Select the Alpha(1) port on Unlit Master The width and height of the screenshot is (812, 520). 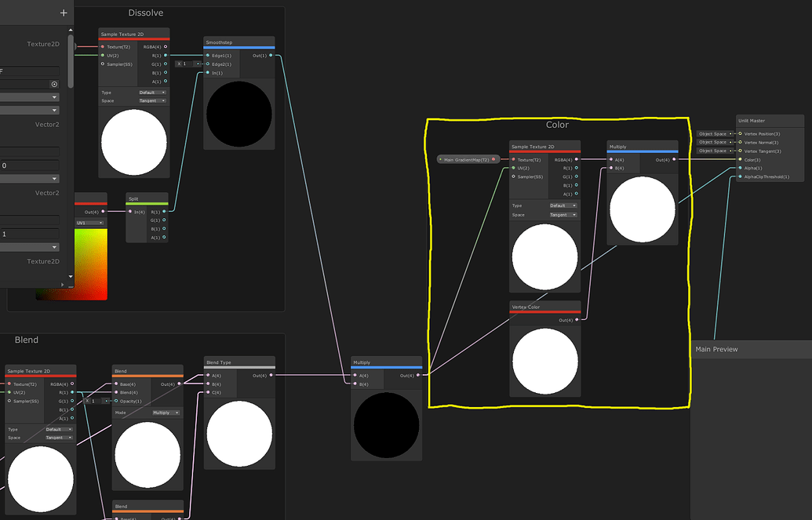pos(740,168)
